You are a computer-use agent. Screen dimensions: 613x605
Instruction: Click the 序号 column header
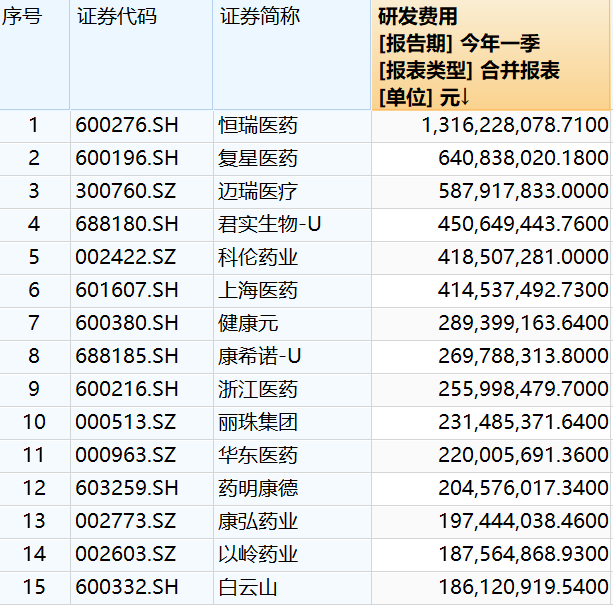[22, 17]
